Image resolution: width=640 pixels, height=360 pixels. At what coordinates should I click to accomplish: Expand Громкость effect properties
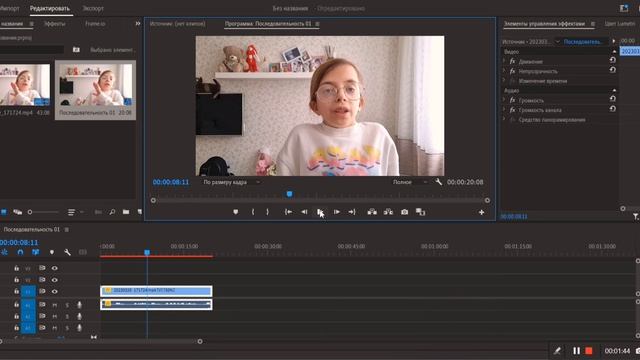tap(504, 100)
